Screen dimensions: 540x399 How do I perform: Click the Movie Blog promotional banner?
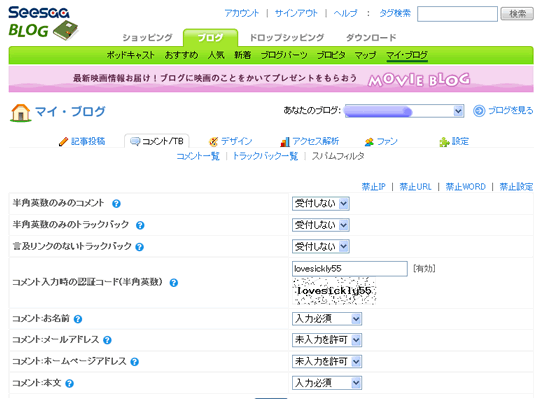point(271,79)
